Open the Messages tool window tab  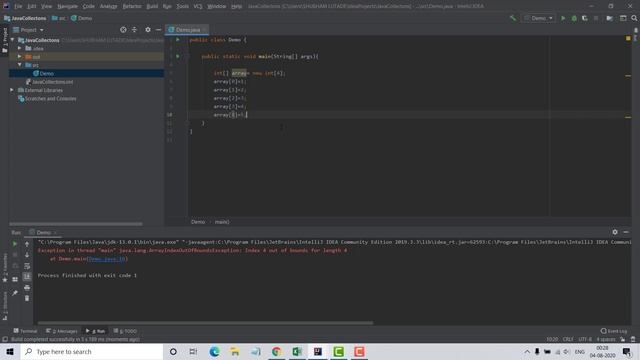point(62,331)
